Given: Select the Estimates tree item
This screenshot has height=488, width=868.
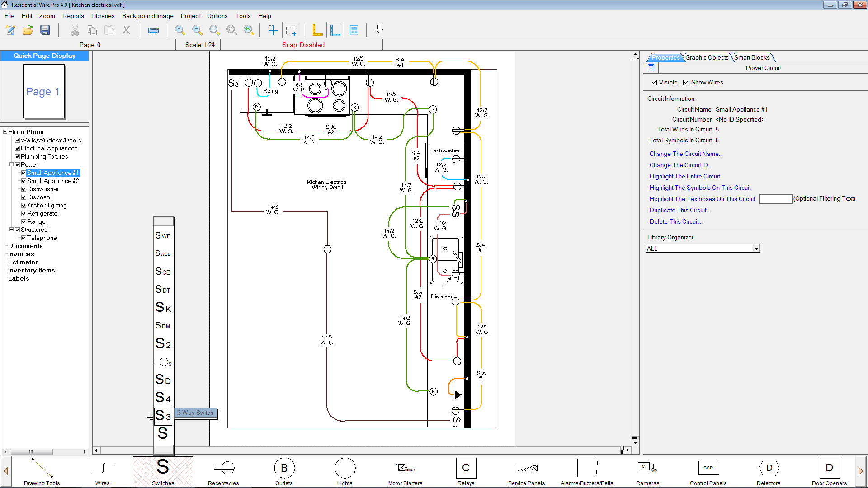Looking at the screenshot, I should [23, 263].
